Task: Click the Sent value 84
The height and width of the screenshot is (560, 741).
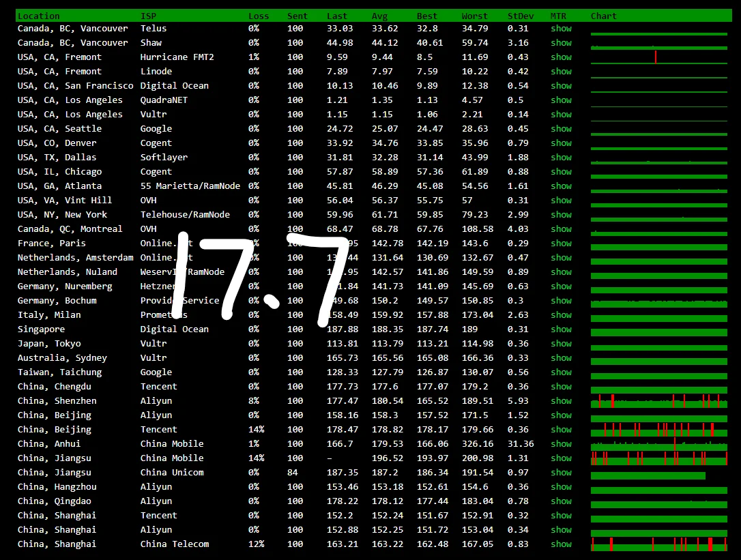Action: pyautogui.click(x=293, y=472)
